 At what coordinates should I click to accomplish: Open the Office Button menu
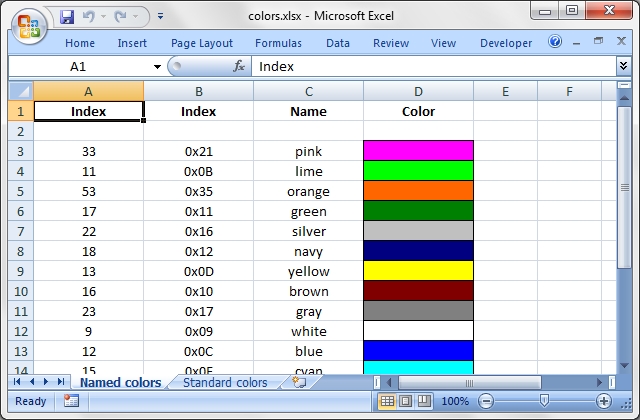tap(29, 26)
